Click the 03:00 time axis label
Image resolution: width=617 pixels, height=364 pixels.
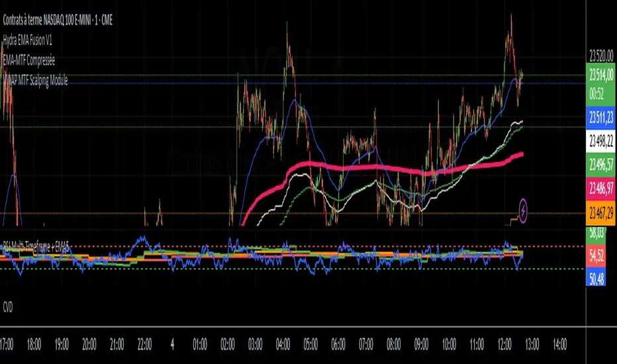point(255,345)
